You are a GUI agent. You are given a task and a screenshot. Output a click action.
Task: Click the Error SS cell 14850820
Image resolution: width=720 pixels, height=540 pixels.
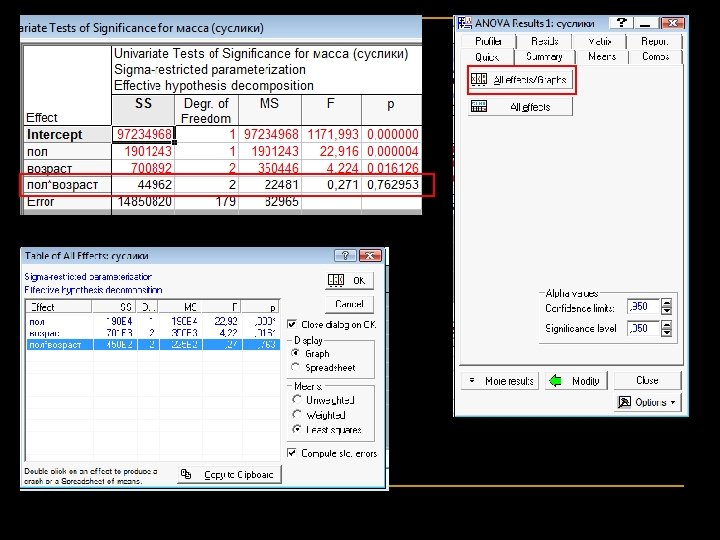tap(143, 202)
